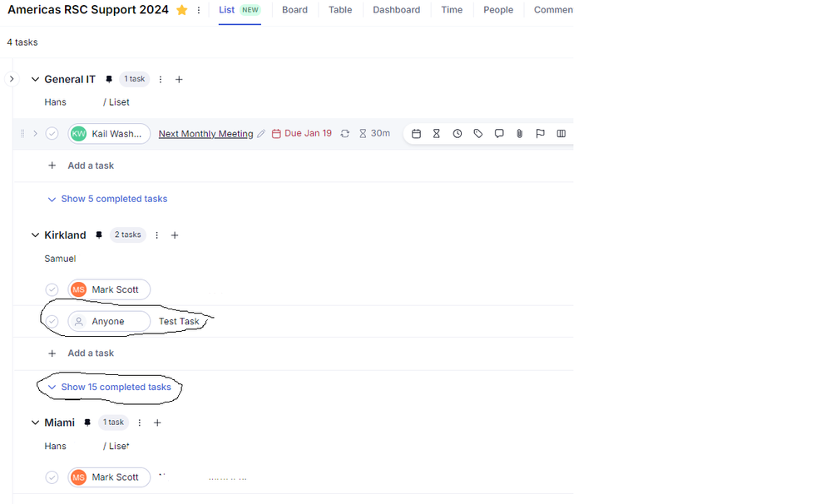Click the 2 tasks badge beside Kirkland
Screen dimensions: 831x504
pyautogui.click(x=128, y=235)
